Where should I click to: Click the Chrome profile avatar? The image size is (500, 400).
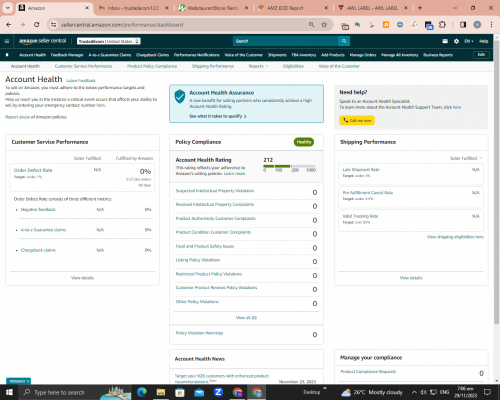(x=477, y=25)
